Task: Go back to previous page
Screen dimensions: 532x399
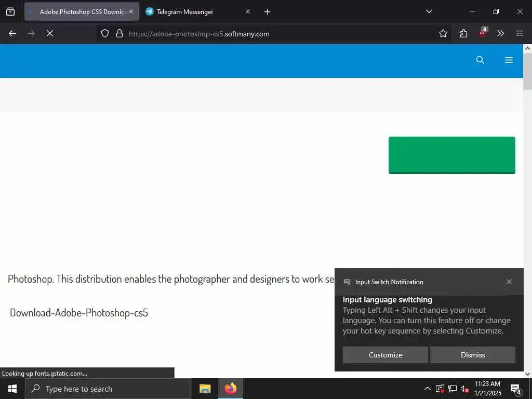Action: [x=12, y=33]
